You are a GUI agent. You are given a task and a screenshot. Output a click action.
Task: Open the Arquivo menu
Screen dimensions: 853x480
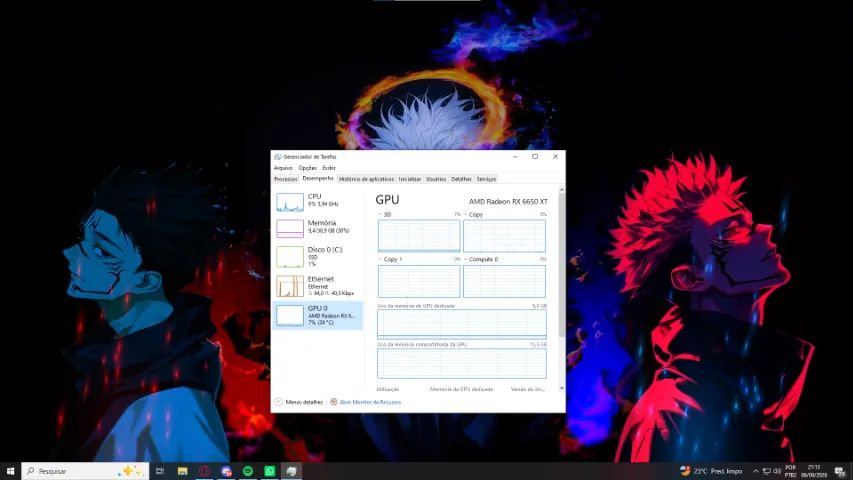[283, 168]
